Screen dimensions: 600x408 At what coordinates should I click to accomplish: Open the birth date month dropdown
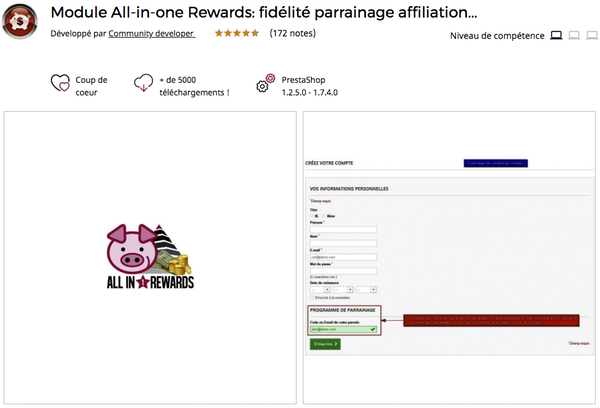tap(343, 290)
